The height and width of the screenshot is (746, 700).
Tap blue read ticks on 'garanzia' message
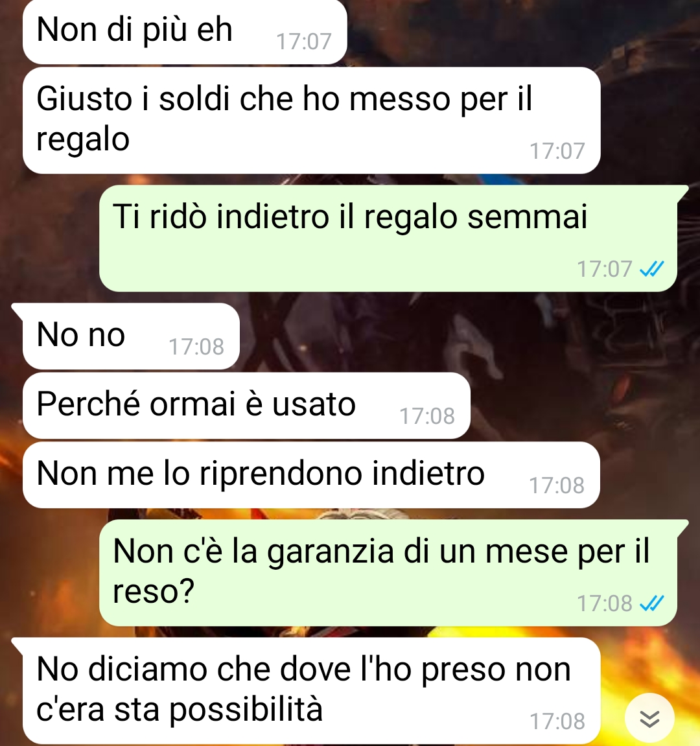pyautogui.click(x=652, y=603)
